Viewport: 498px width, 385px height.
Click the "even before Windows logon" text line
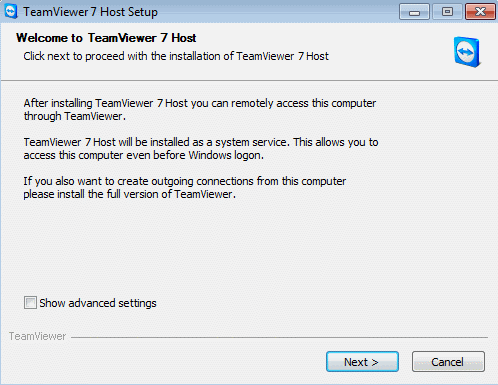tap(143, 155)
